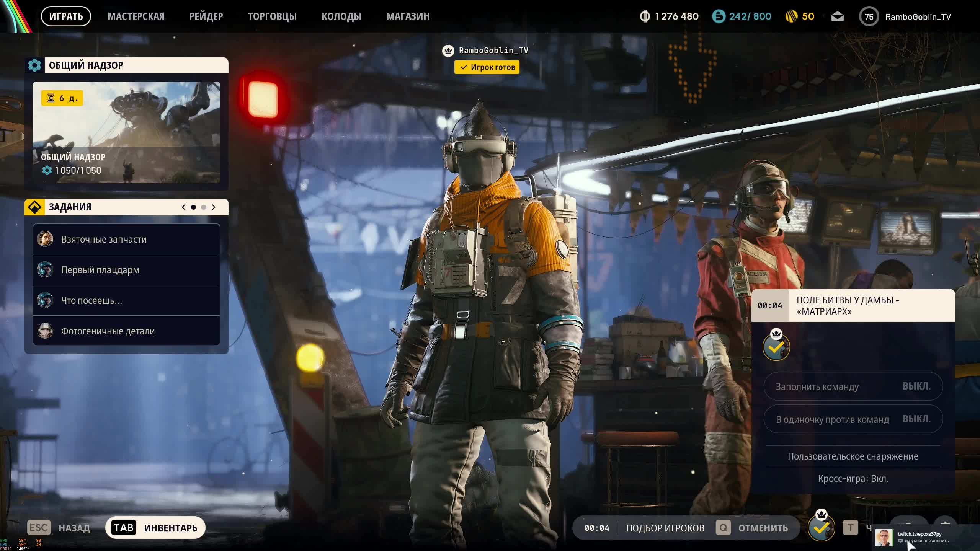Go to previous quests page arrow
980x551 pixels.
click(x=184, y=207)
